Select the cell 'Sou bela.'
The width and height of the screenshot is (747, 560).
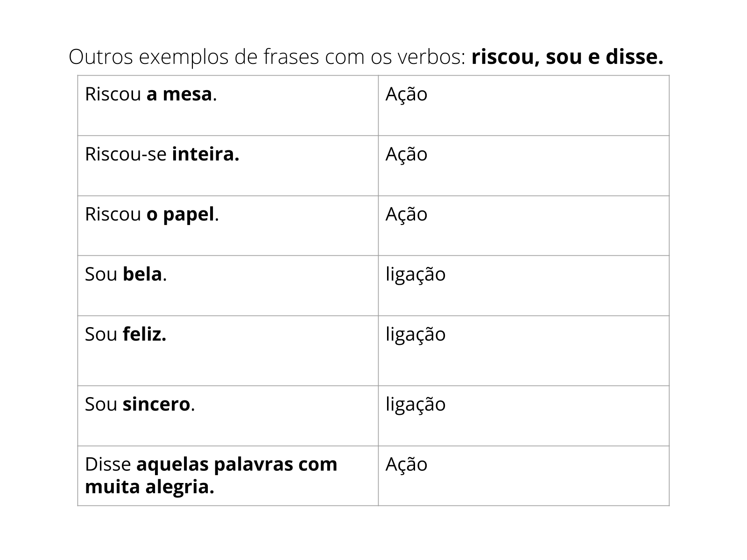[x=228, y=286]
